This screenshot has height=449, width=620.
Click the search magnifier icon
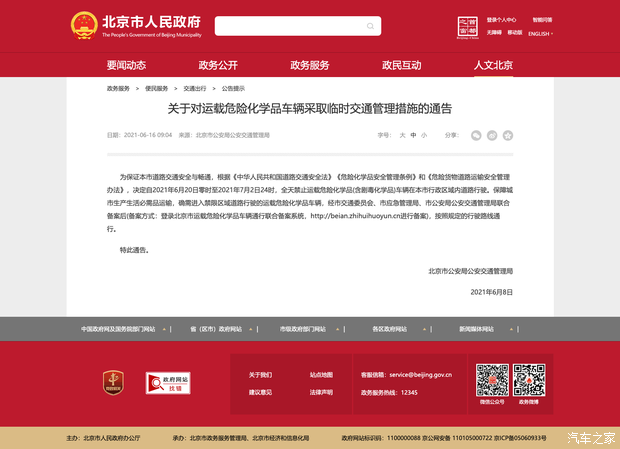(x=370, y=26)
